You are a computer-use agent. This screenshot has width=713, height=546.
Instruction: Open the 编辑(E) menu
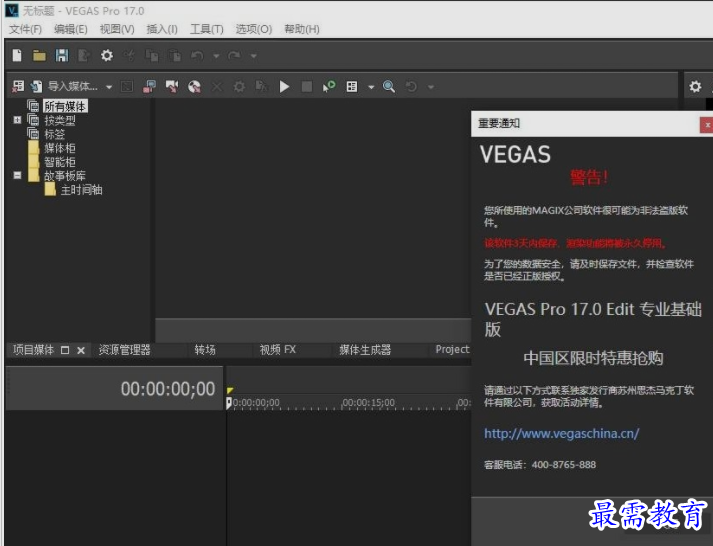[x=70, y=29]
